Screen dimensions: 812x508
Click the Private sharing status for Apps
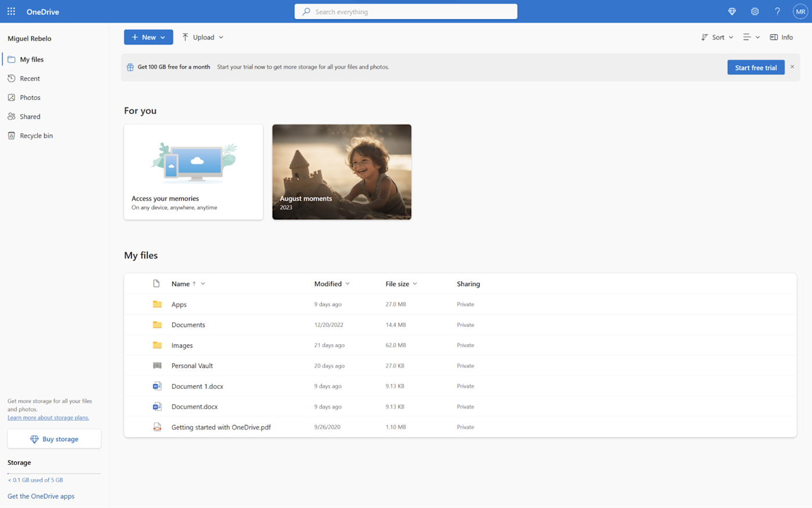click(x=466, y=304)
